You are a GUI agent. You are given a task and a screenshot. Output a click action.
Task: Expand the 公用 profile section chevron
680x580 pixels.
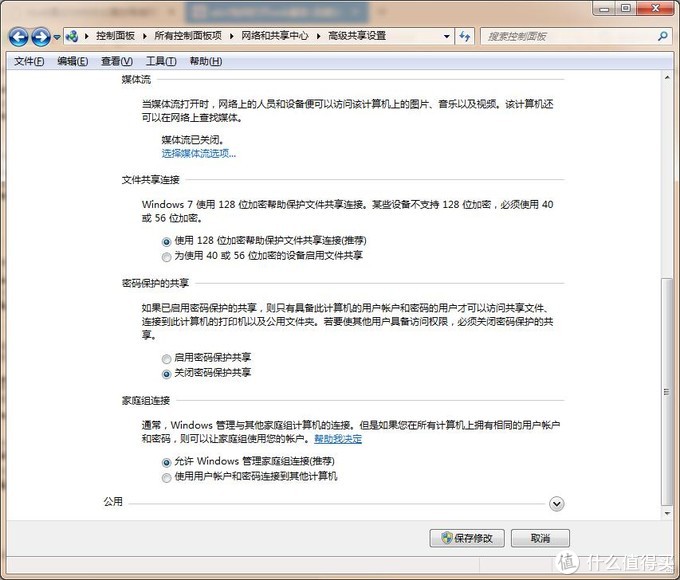[x=556, y=504]
